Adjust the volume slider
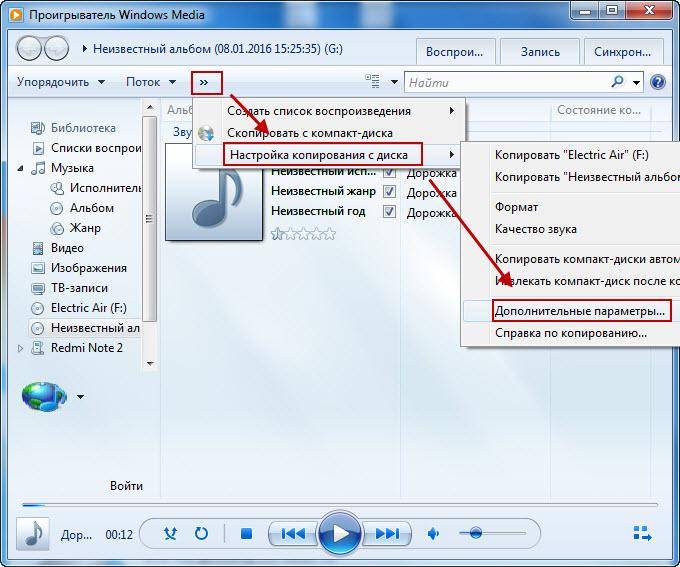This screenshot has width=680, height=567. pos(492,533)
